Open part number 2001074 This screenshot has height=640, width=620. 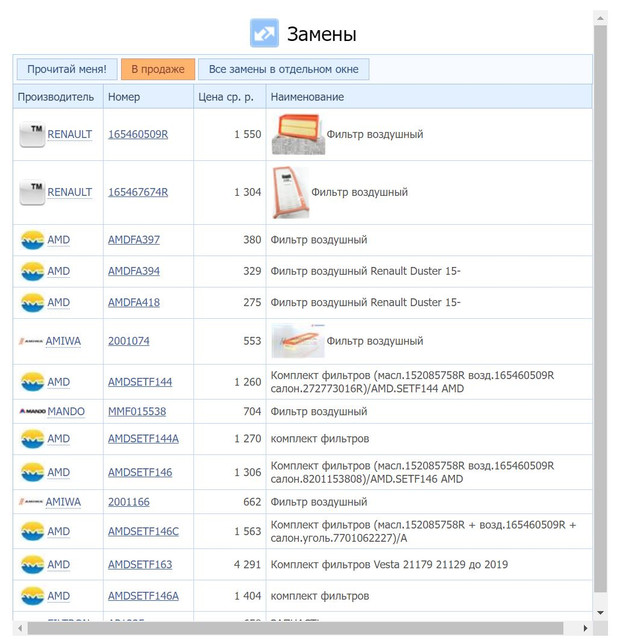[129, 341]
